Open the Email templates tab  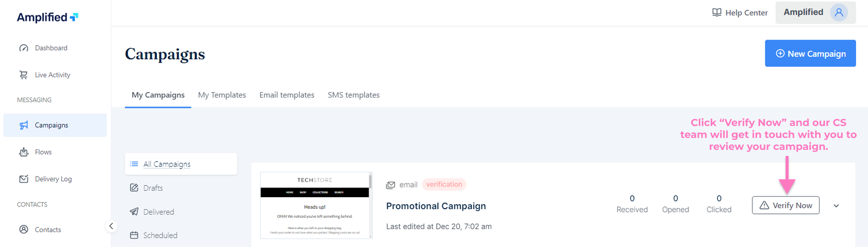pos(287,95)
